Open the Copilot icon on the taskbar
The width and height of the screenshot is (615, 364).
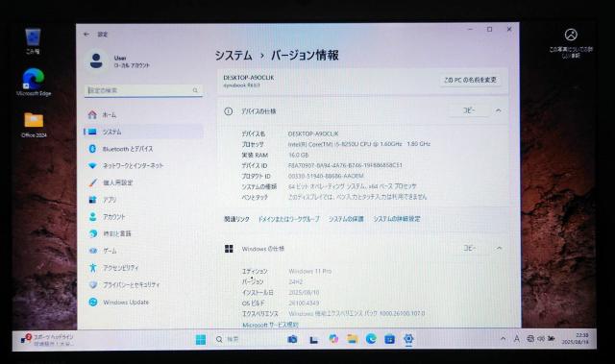[333, 339]
